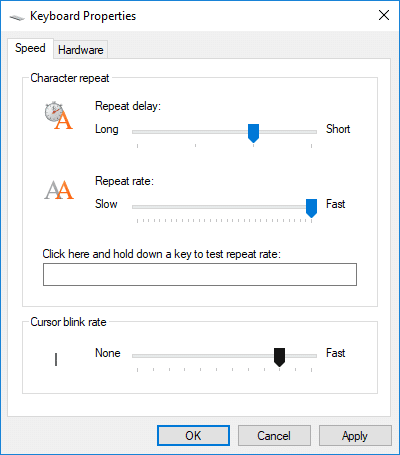Click the keyboard icon in title bar
Viewport: 400px width, 455px height.
17,17
